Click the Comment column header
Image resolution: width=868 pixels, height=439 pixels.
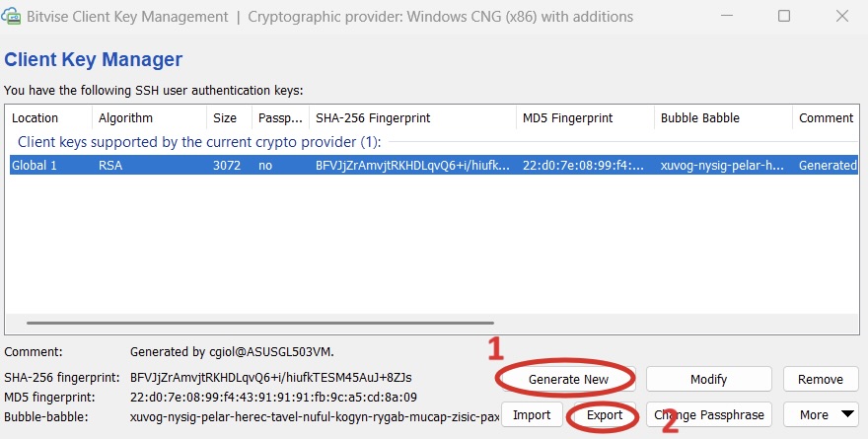tap(826, 117)
